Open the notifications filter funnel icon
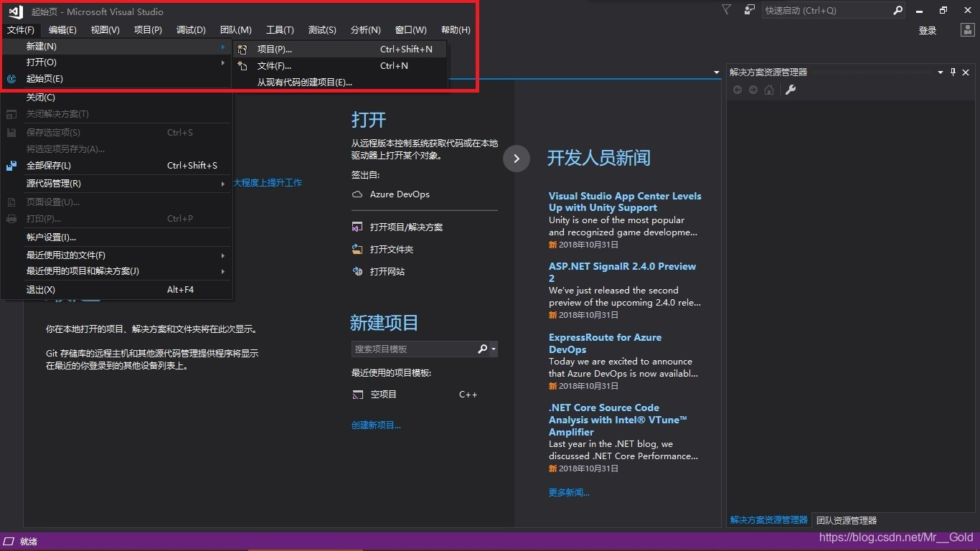 click(x=726, y=10)
